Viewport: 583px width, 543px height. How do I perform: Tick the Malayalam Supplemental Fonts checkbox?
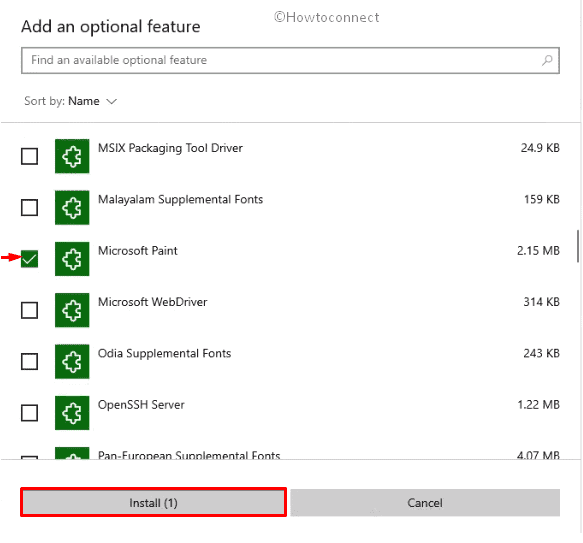[x=29, y=208]
